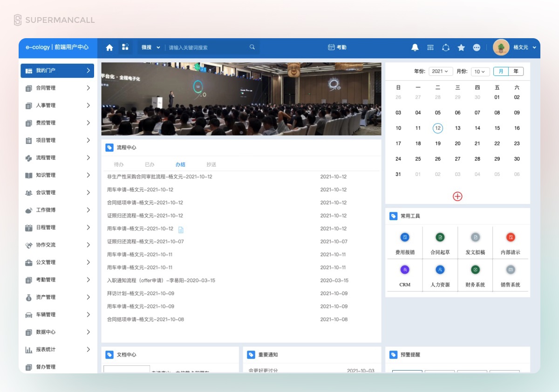
Task: Open the 考勤 shortcut in the header
Action: [337, 47]
